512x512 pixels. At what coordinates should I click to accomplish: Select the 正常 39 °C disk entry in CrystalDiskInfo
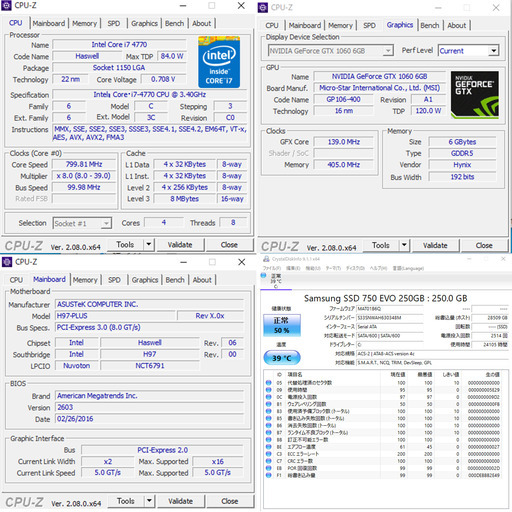276,281
